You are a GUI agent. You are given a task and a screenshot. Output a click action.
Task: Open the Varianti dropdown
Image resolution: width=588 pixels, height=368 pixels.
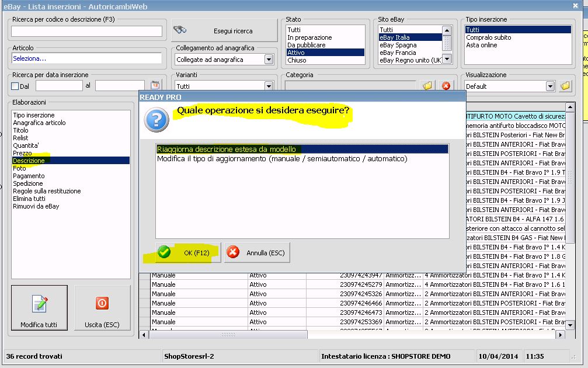click(x=269, y=86)
